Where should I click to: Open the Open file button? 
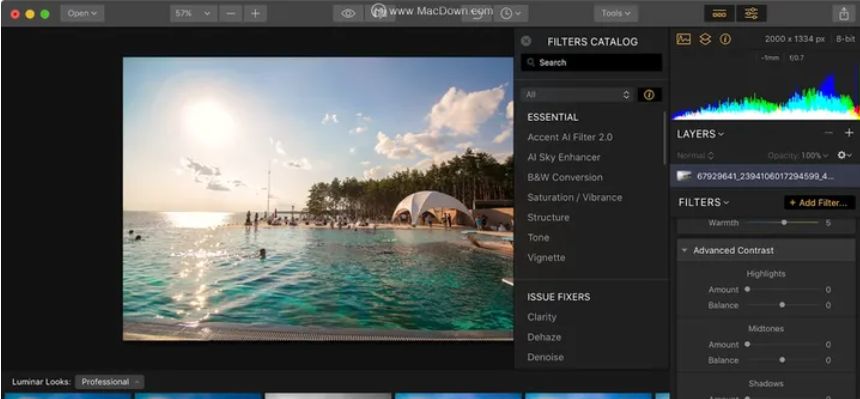[x=82, y=14]
